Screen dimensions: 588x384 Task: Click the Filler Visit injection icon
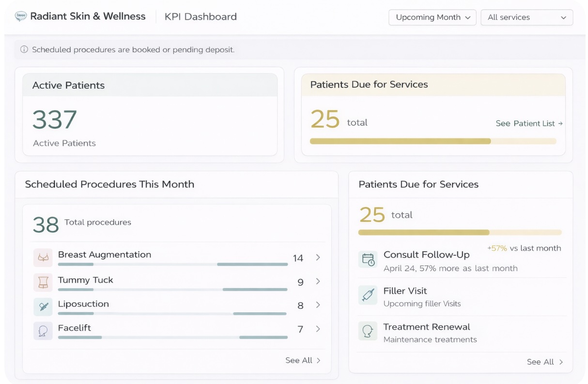367,295
